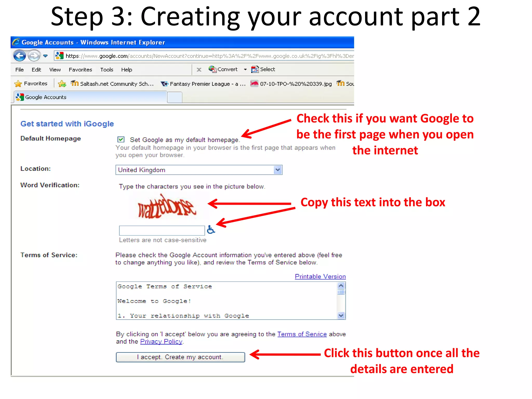Click the address bar URL field

(204, 56)
